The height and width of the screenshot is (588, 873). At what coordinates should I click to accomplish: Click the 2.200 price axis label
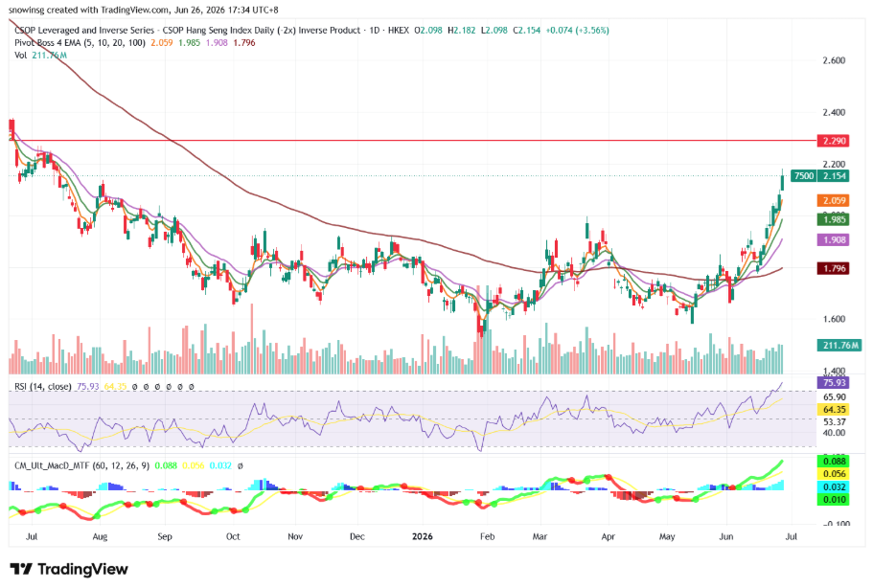tap(834, 164)
